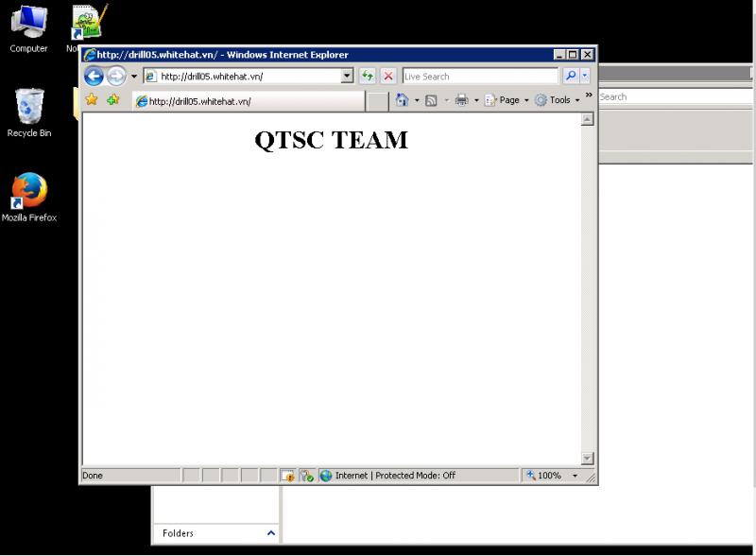Click the RSS Feeds icon

(x=431, y=100)
